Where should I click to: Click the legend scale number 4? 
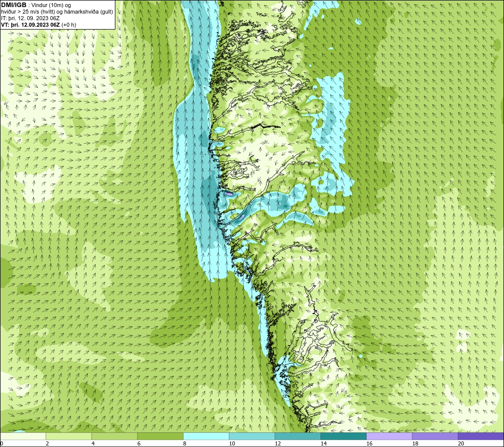click(x=93, y=443)
